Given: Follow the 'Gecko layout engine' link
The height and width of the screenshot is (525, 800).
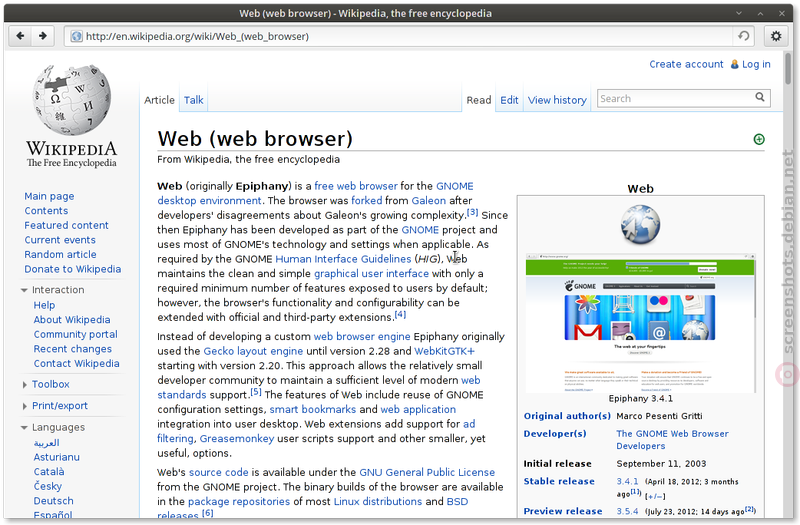Looking at the screenshot, I should [253, 351].
